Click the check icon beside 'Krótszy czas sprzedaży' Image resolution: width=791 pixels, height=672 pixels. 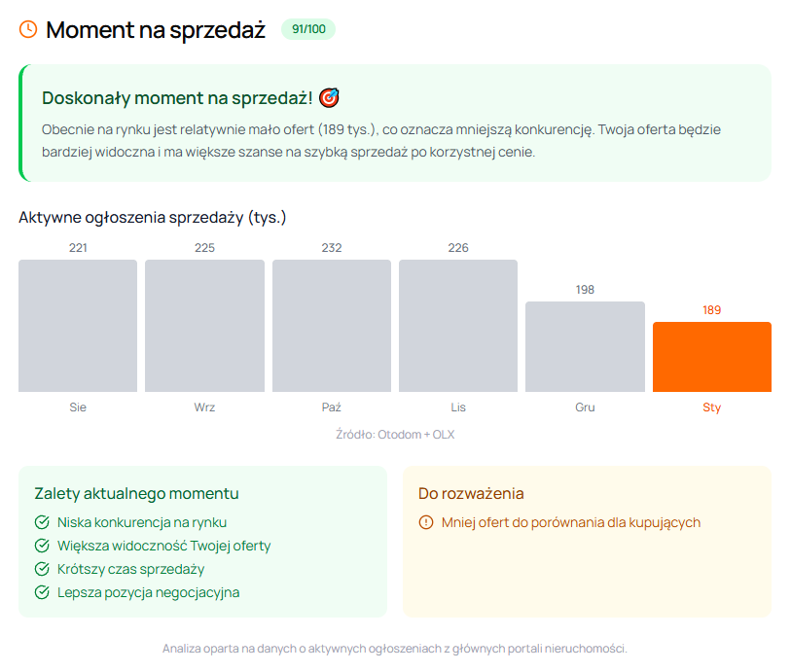(x=42, y=569)
